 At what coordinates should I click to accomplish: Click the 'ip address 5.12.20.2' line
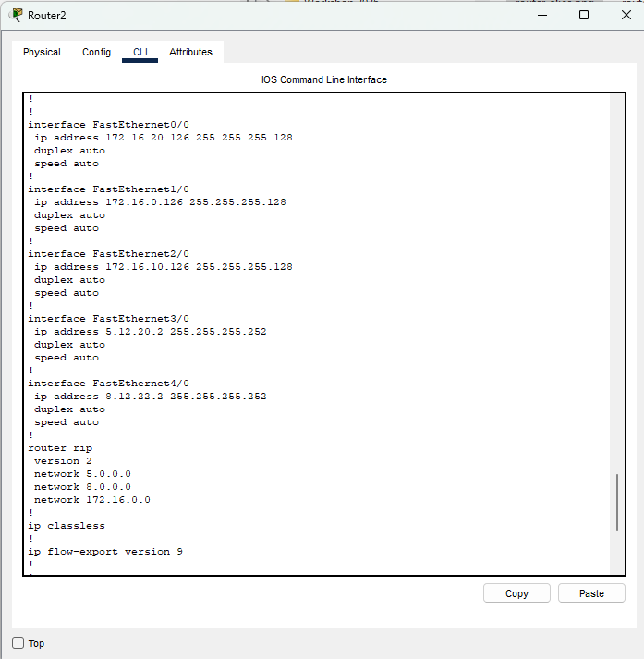tap(151, 332)
